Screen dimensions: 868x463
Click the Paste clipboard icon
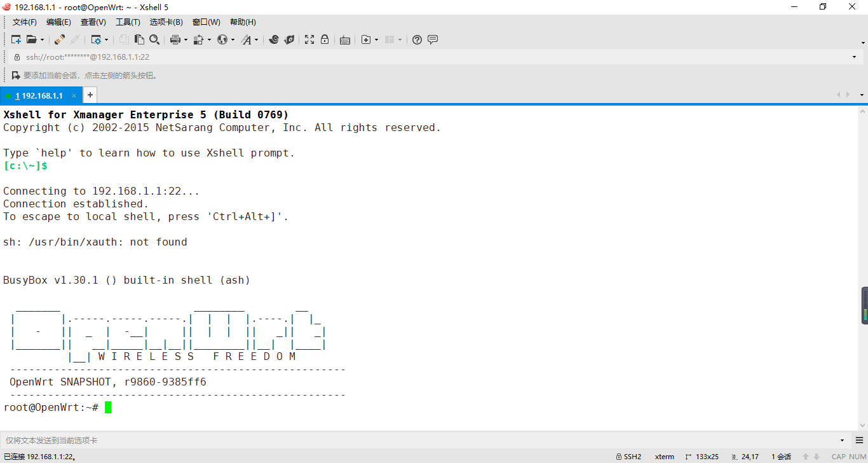(139, 39)
